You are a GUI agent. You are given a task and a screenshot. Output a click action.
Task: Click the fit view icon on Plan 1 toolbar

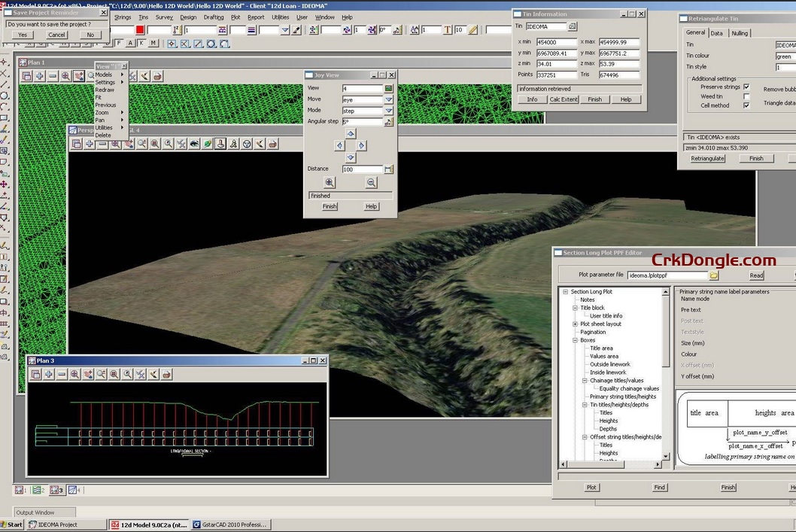click(66, 76)
